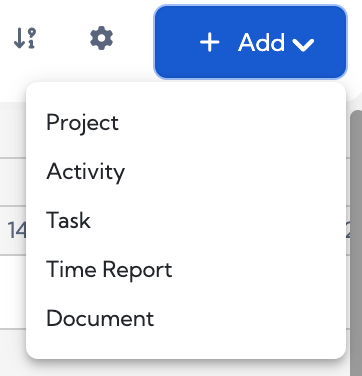Viewport: 362px width, 376px height.
Task: Click the plus icon on Add button
Action: [210, 42]
